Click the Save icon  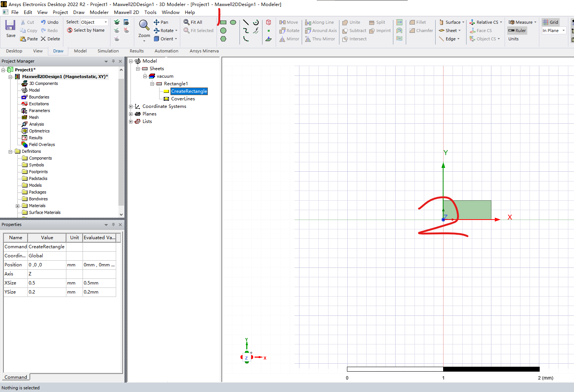pyautogui.click(x=10, y=25)
